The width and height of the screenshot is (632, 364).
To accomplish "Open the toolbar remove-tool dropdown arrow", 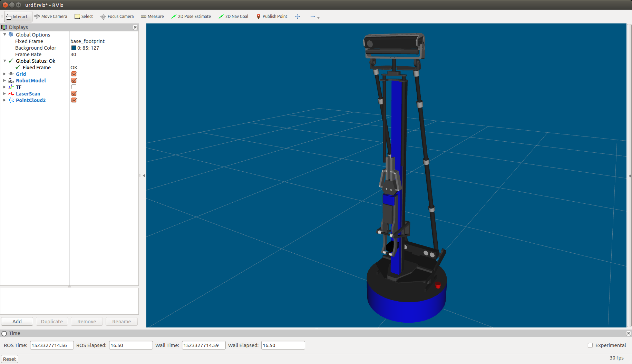I will pyautogui.click(x=318, y=17).
